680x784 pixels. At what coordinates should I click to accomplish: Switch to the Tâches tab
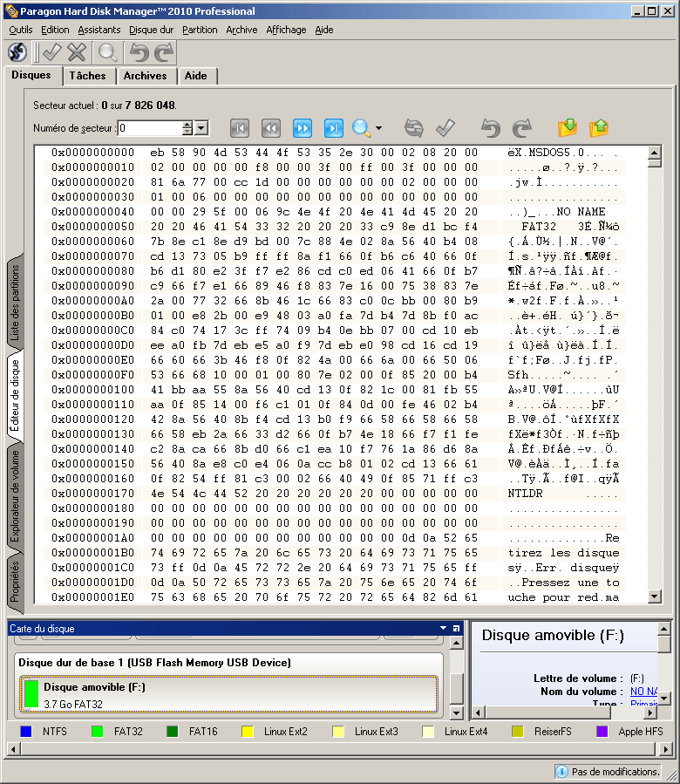88,76
